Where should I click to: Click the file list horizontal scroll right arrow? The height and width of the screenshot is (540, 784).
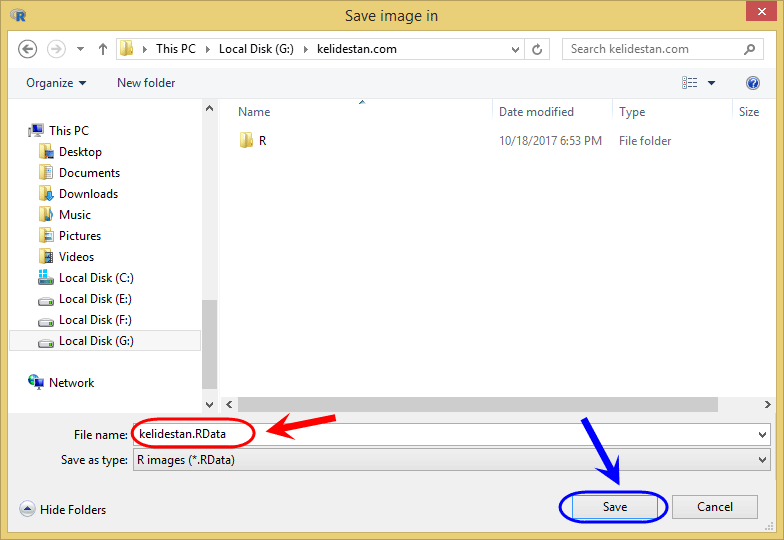coord(768,404)
